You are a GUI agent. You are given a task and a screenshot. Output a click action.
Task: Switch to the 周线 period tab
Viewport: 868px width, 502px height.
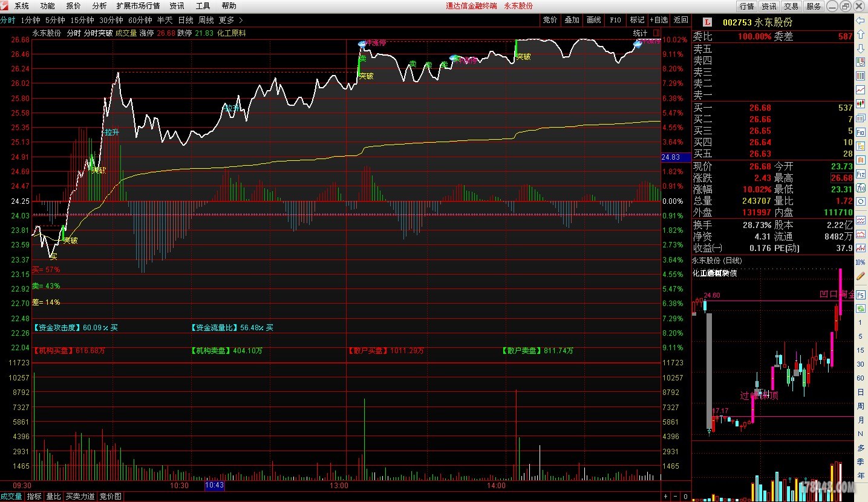[x=206, y=20]
